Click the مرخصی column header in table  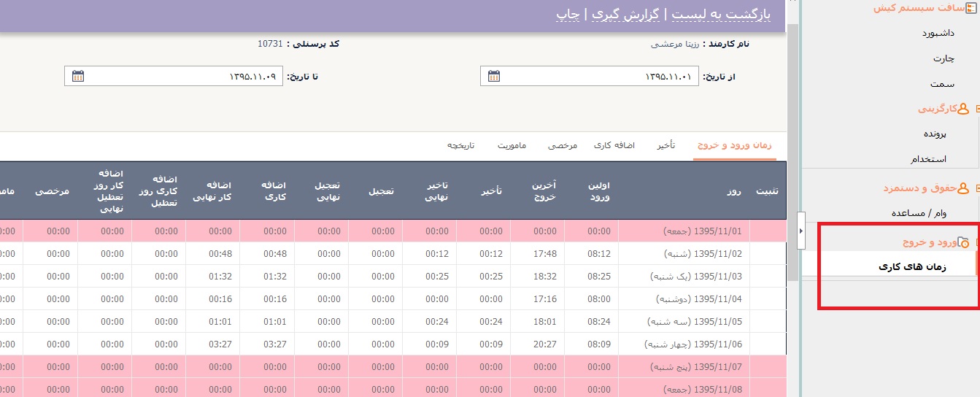pos(52,191)
